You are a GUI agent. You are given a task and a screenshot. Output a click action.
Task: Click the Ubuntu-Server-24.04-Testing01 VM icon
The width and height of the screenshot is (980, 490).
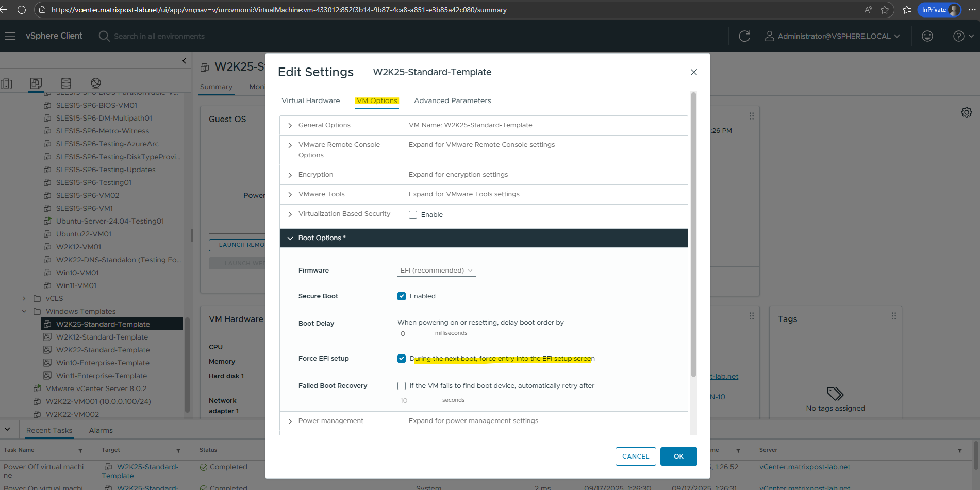click(x=47, y=221)
